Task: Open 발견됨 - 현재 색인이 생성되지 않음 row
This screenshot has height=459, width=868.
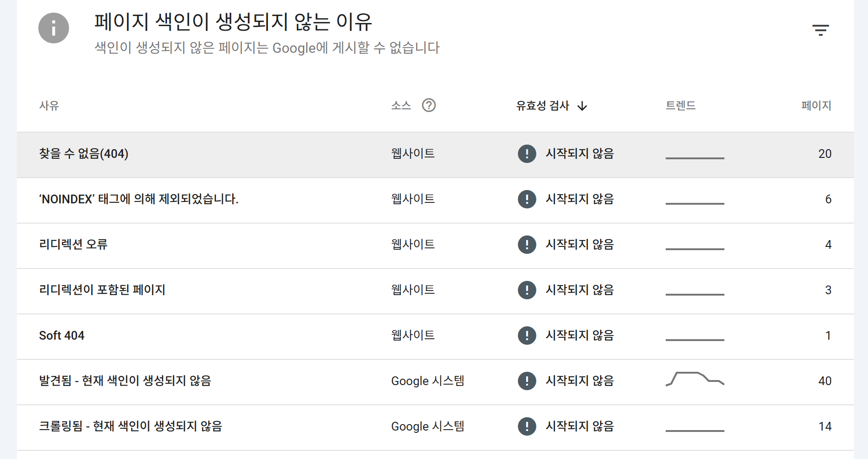Action: (x=125, y=381)
